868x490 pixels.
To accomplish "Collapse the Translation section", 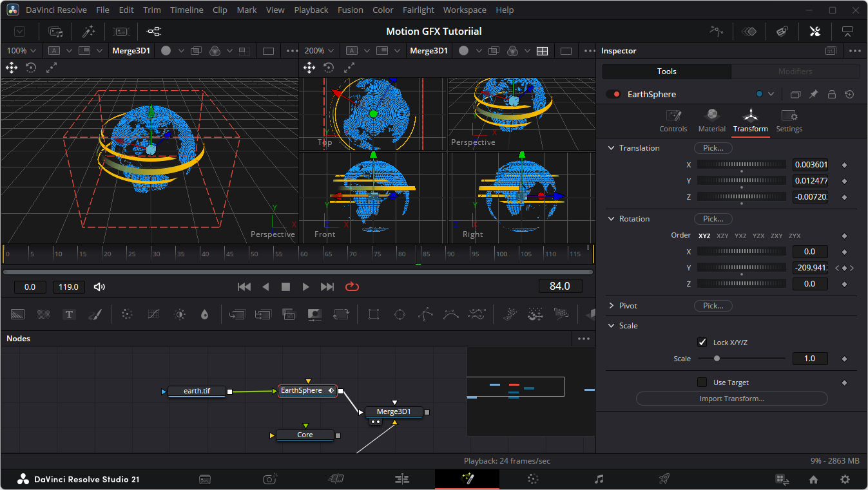I will pyautogui.click(x=612, y=148).
